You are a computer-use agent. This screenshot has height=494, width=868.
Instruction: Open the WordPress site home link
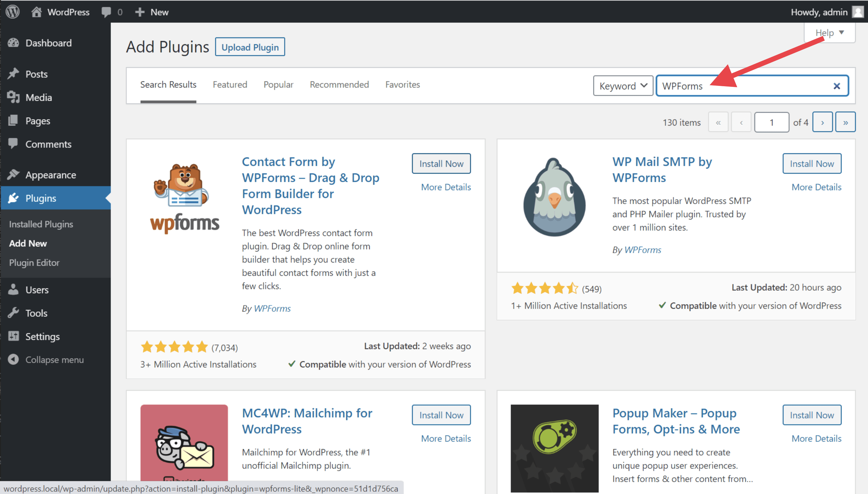(x=60, y=12)
